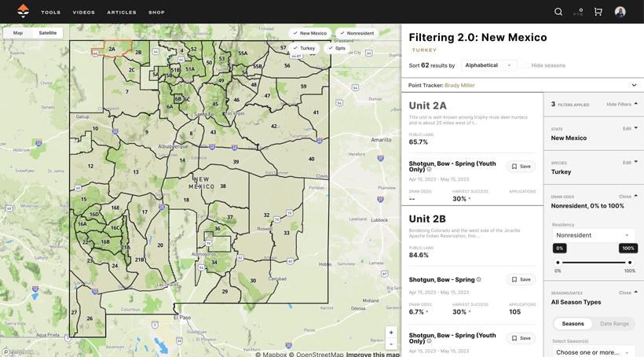The width and height of the screenshot is (644, 357).
Task: Toggle the Turkey map filter chip
Action: click(304, 48)
